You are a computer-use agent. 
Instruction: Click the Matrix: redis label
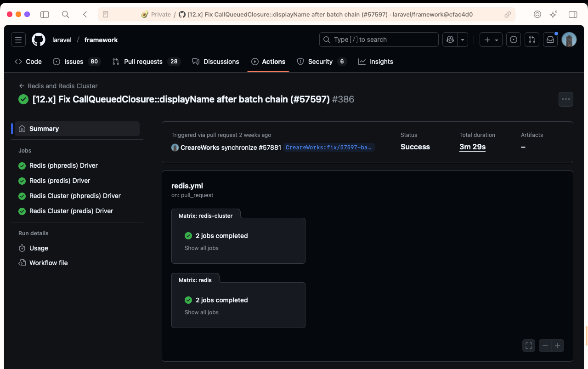click(195, 280)
